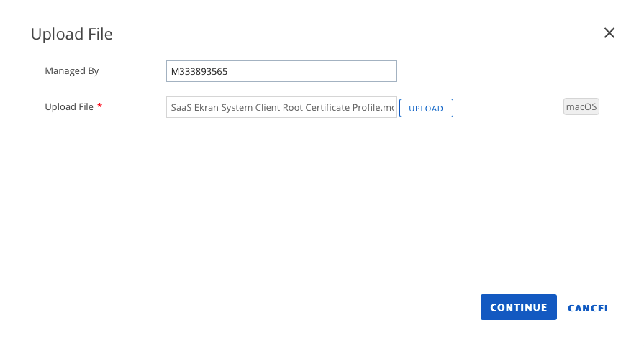Click the Managed By input field

[x=281, y=71]
